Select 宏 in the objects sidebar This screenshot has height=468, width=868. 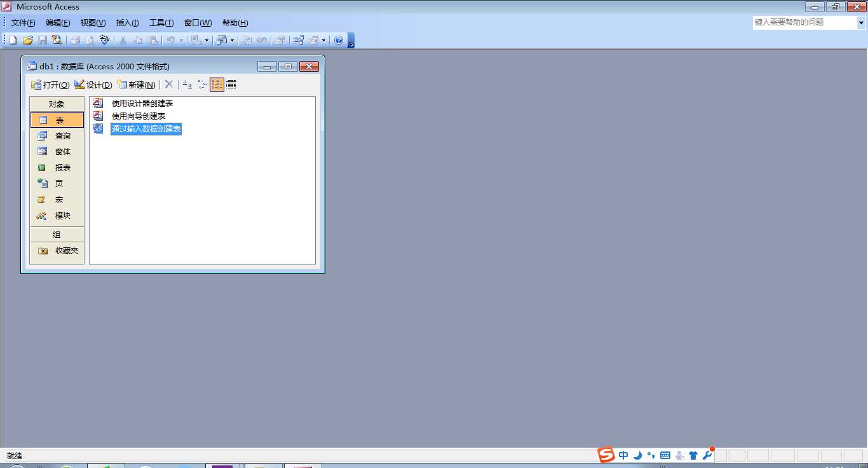click(x=57, y=200)
